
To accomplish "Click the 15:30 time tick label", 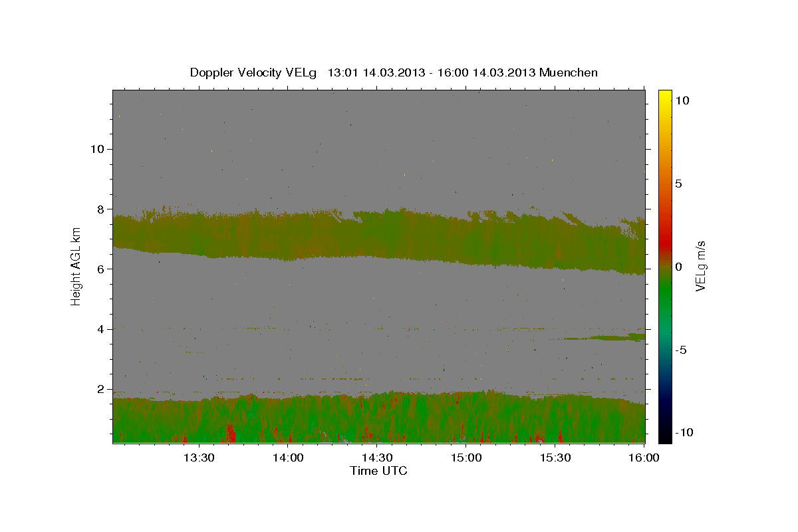I will pos(556,458).
